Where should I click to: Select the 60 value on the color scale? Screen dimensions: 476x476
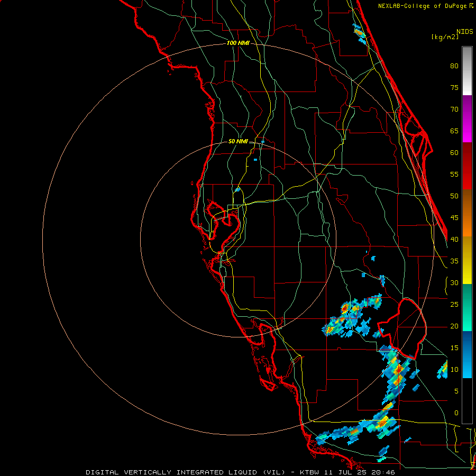(x=454, y=153)
